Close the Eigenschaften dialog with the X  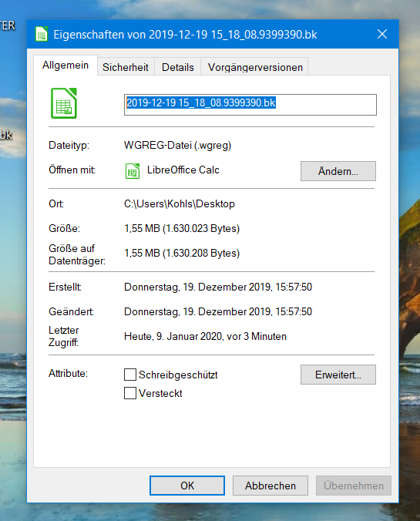pos(382,34)
